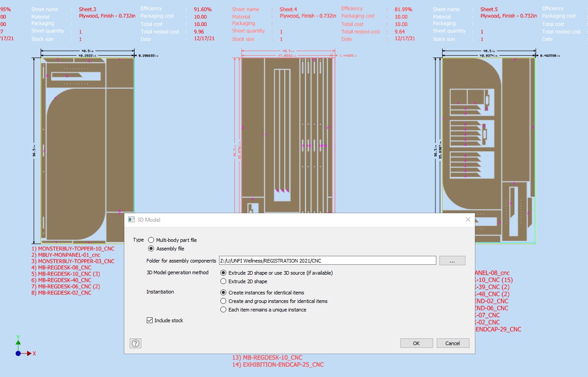Screen dimensions: 588x377
Task: Click part label 3) MONSTERBUY-TOPPER-03_CNC
Action: tap(73, 261)
